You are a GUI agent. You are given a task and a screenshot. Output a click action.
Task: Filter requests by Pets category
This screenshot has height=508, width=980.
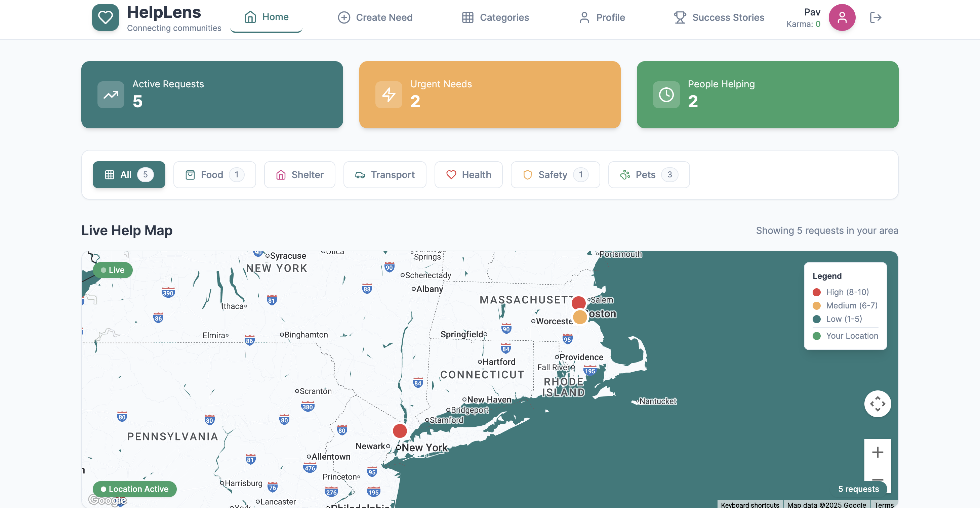[649, 174]
